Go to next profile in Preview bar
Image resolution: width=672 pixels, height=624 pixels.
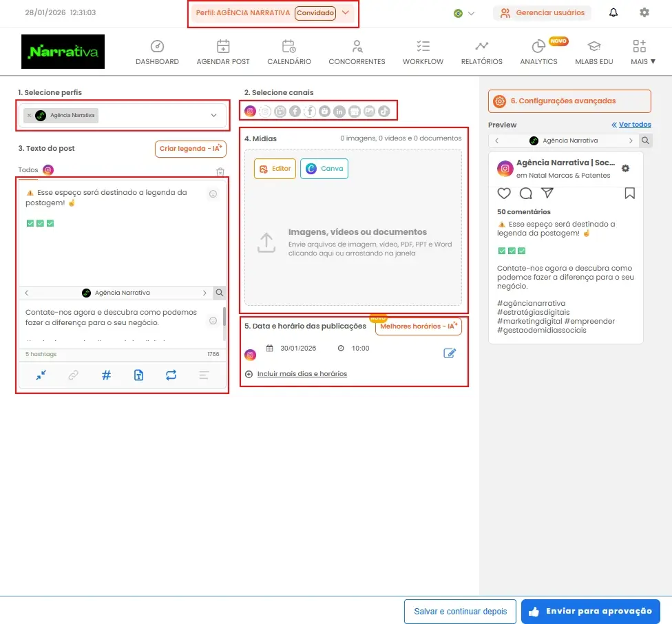pyautogui.click(x=631, y=141)
